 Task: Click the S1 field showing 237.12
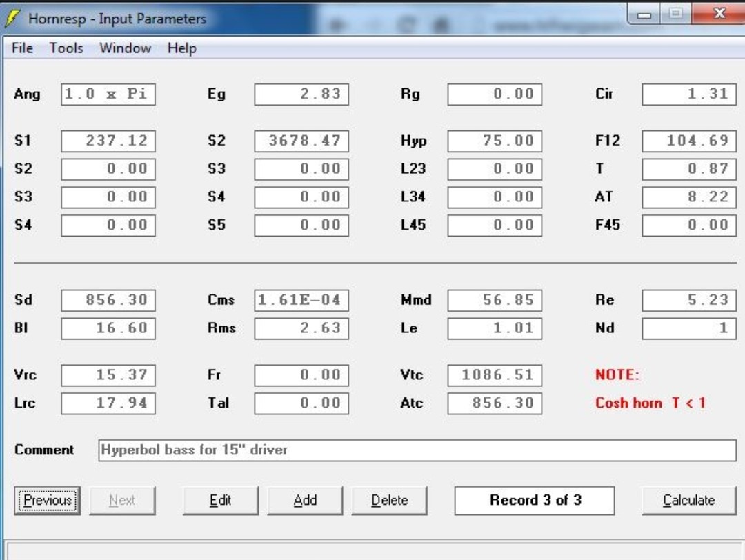click(108, 141)
